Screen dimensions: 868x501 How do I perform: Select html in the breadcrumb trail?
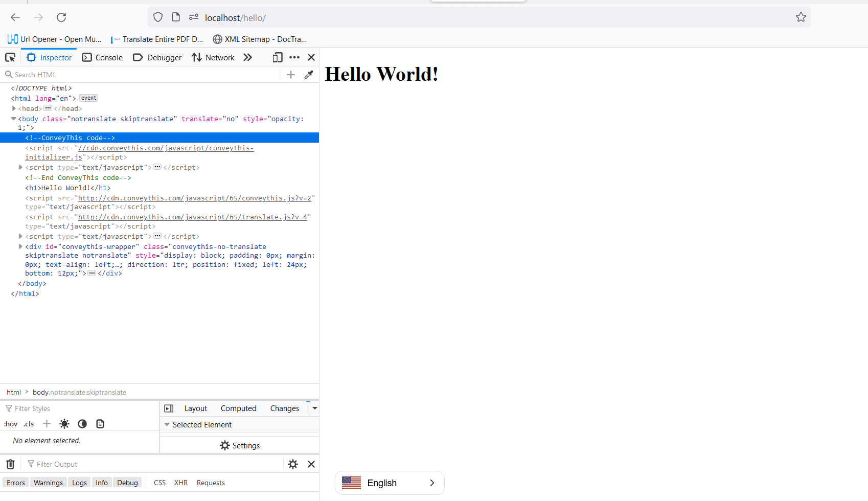[x=14, y=392]
